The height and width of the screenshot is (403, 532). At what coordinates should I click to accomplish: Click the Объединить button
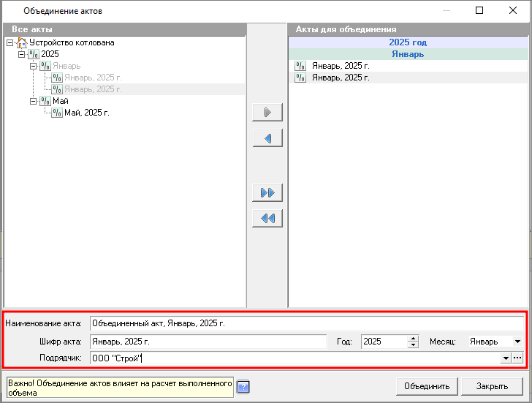click(x=427, y=386)
